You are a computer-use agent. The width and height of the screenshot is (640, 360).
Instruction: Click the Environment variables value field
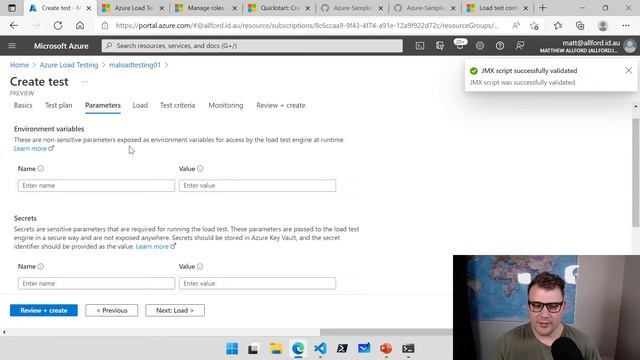click(257, 185)
